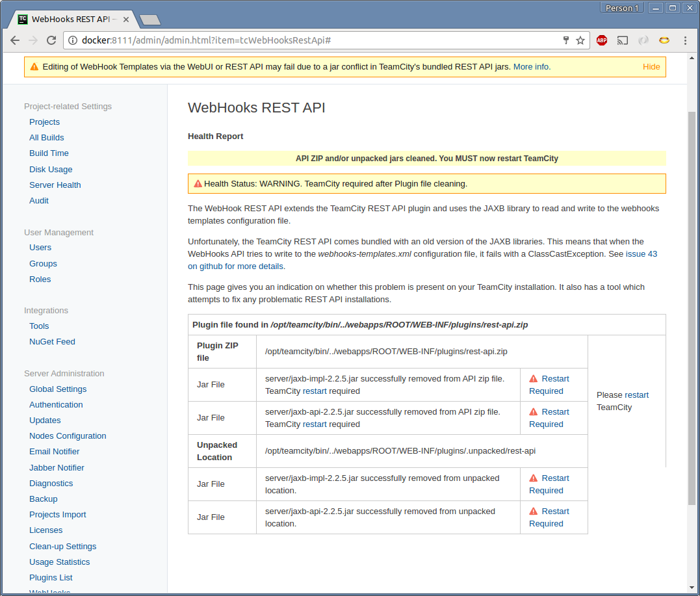
Task: Click the scrollbar down arrow
Action: coord(692,588)
